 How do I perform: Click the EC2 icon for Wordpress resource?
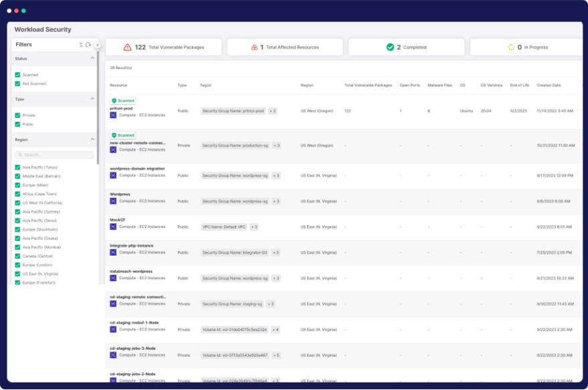113,201
